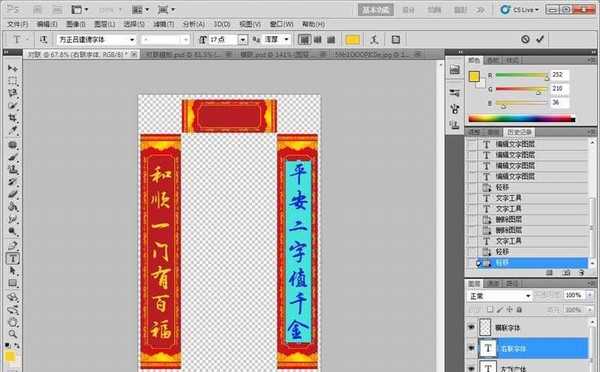The height and width of the screenshot is (372, 600).
Task: Select the Eyedropper tool
Action: 13,130
